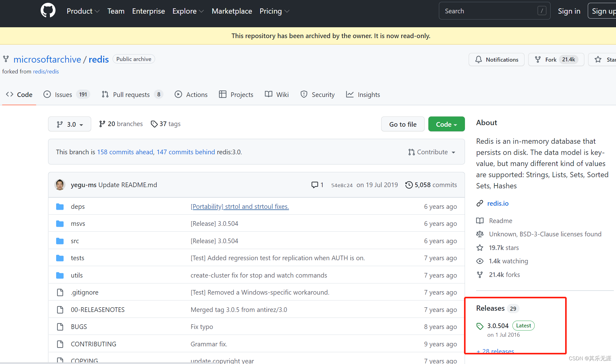Click the Notifications bell button

496,59
